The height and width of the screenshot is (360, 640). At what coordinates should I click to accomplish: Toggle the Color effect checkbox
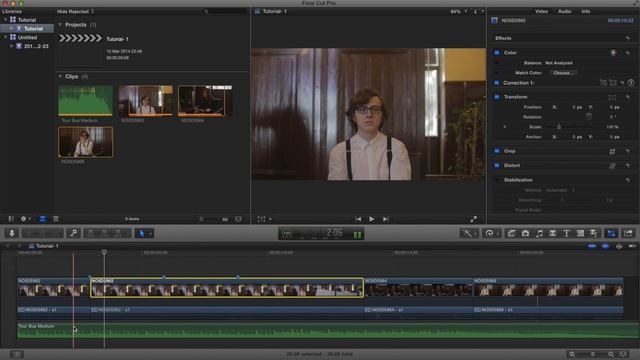pos(497,53)
